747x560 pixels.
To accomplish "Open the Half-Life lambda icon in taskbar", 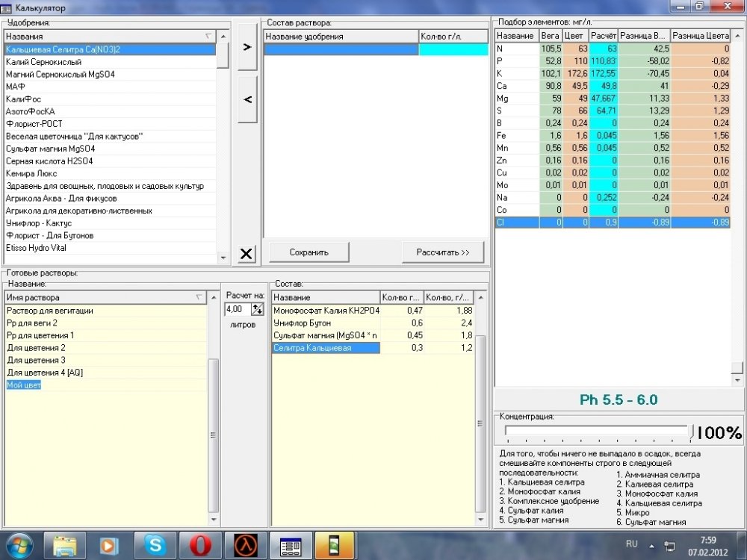I will (245, 545).
